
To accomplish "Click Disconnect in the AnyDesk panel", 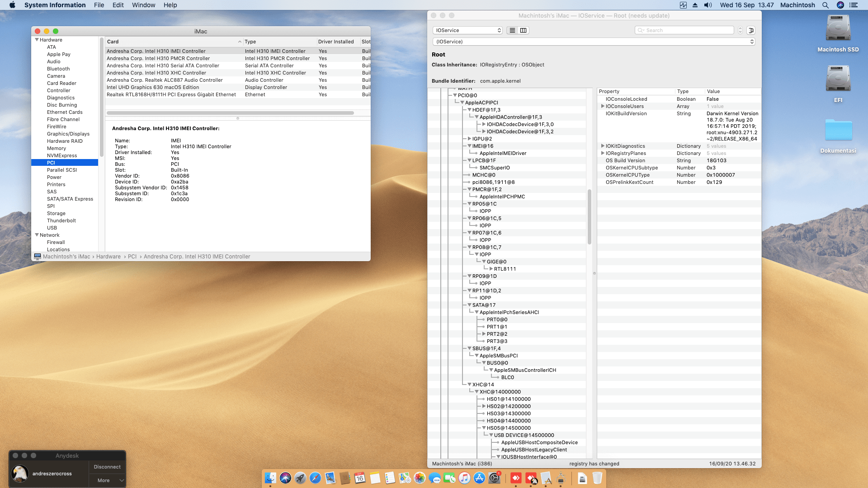I will pos(107,467).
